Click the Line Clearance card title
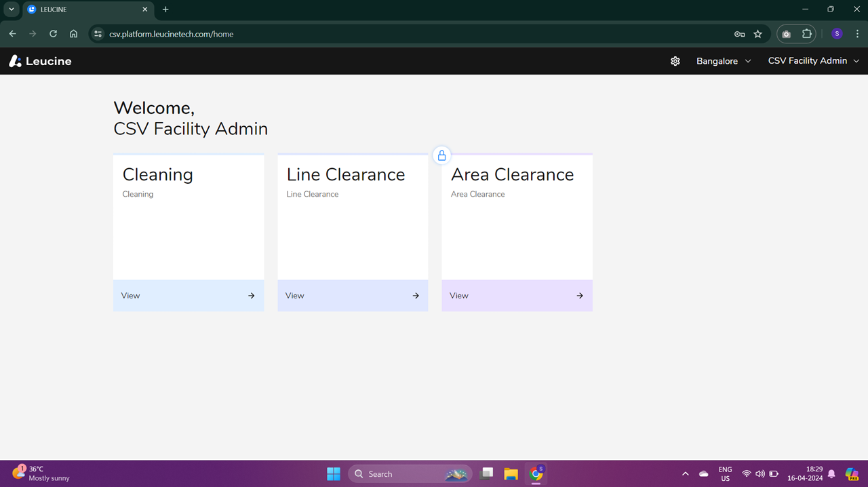The width and height of the screenshot is (868, 487). point(346,174)
